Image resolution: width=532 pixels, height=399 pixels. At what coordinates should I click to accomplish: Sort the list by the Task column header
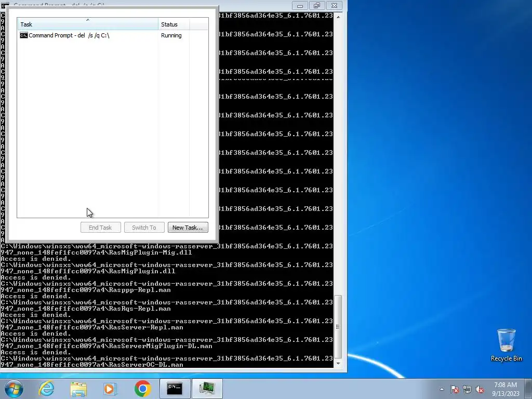click(x=87, y=24)
